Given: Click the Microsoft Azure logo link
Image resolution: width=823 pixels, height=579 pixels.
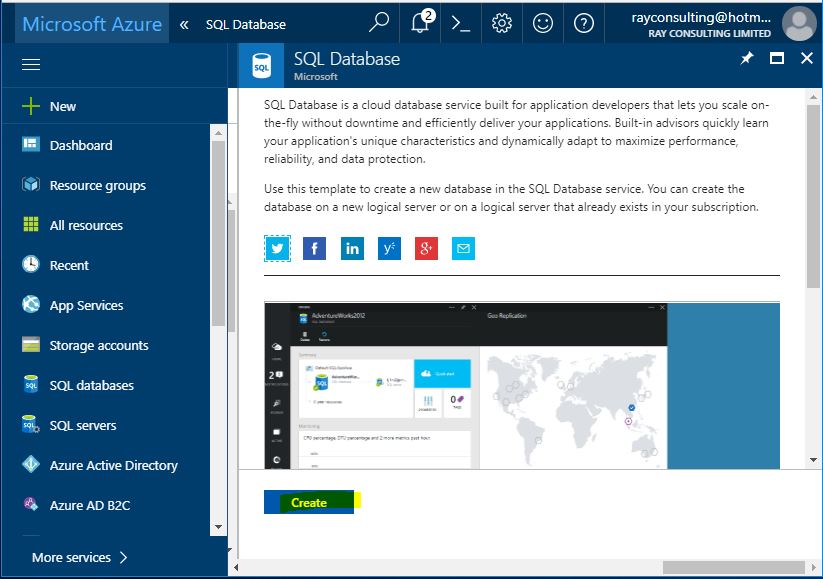Looking at the screenshot, I should 92,24.
